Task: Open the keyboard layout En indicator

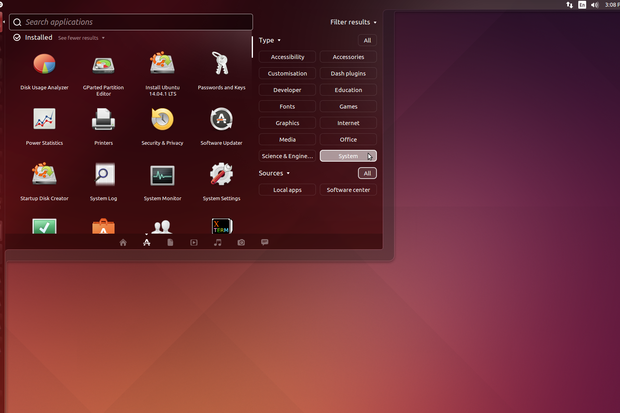Action: coord(582,5)
